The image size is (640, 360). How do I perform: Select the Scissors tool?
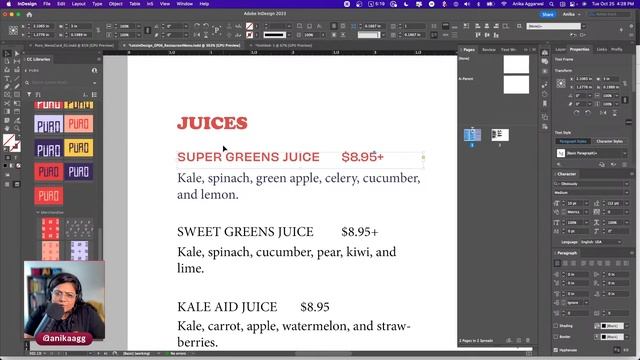(x=7, y=103)
